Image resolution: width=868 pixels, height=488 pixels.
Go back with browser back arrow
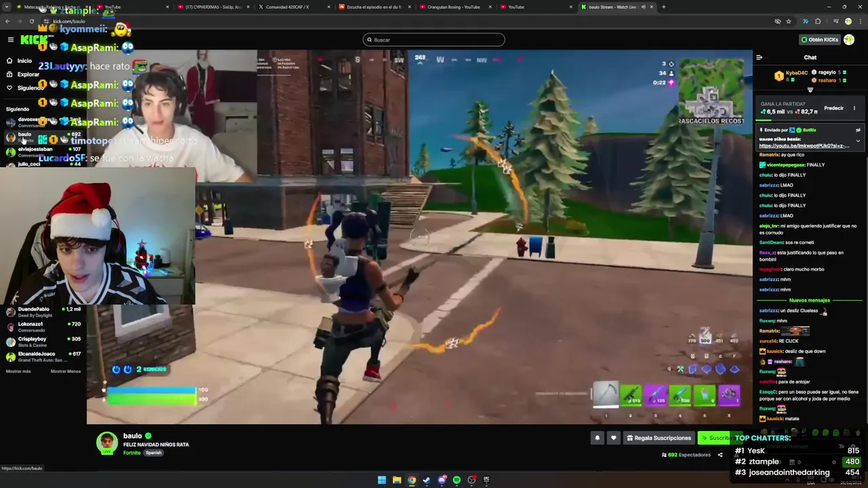7,21
